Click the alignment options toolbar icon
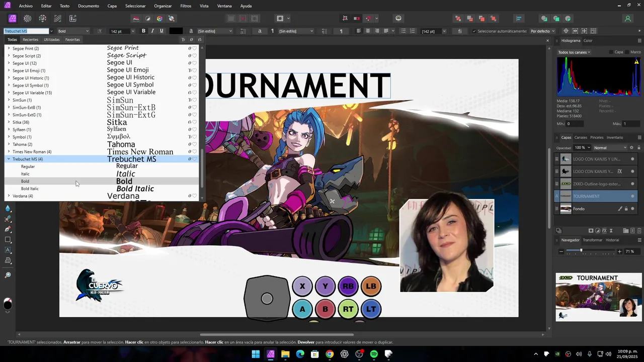Screen dimensions: 644x362 click(x=519, y=19)
